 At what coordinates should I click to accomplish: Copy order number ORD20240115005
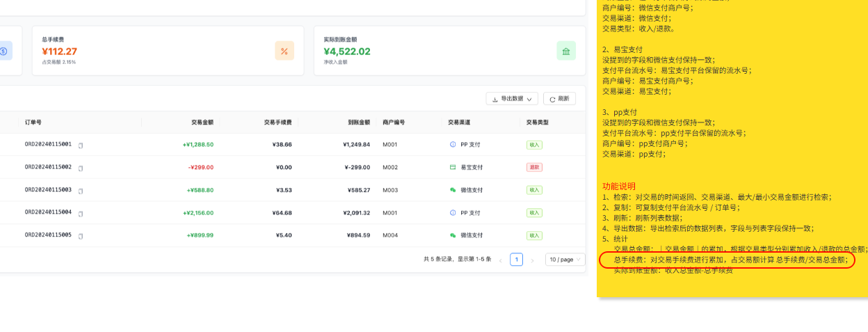click(81, 236)
